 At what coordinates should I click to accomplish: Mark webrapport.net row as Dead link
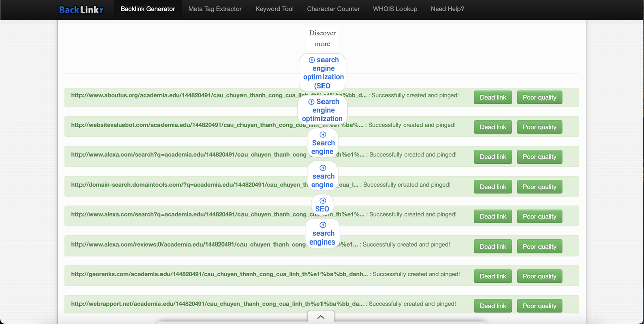click(x=493, y=306)
